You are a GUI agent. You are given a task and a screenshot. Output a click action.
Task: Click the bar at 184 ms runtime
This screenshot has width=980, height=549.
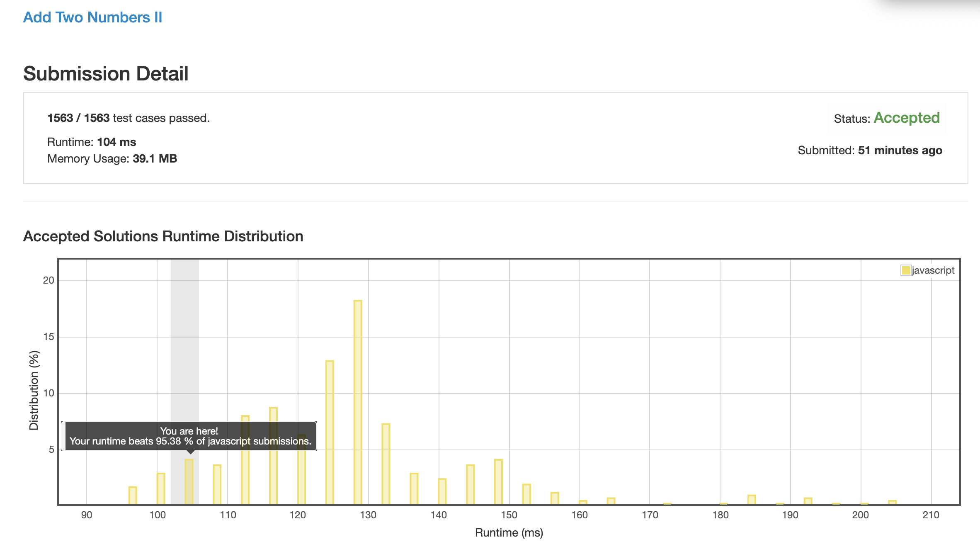752,500
